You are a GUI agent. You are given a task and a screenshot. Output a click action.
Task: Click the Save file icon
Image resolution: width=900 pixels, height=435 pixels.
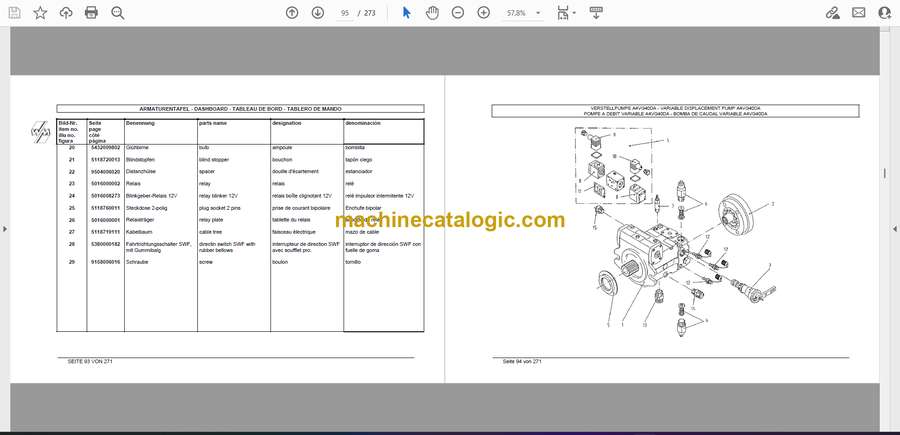click(x=14, y=13)
